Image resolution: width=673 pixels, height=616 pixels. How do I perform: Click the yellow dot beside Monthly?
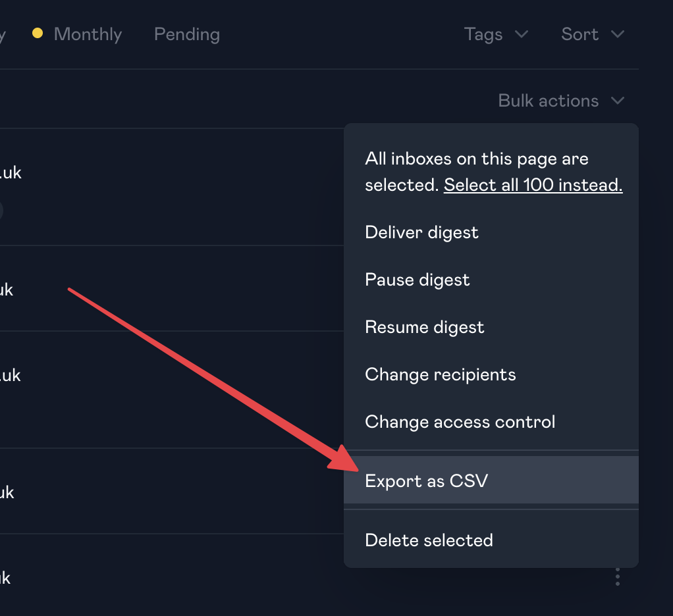coord(38,33)
